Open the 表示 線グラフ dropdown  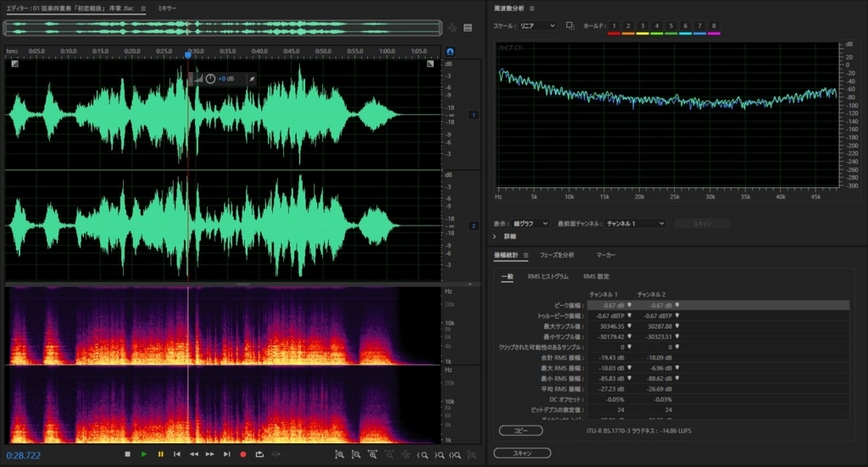point(530,224)
